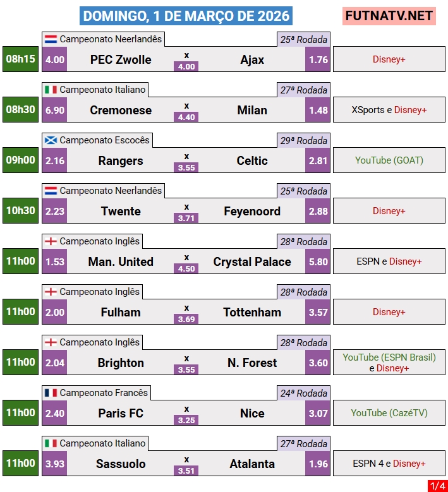448x492 pixels.
Task: Click the France flag beside Campeonato Francês
Action: [x=51, y=393]
